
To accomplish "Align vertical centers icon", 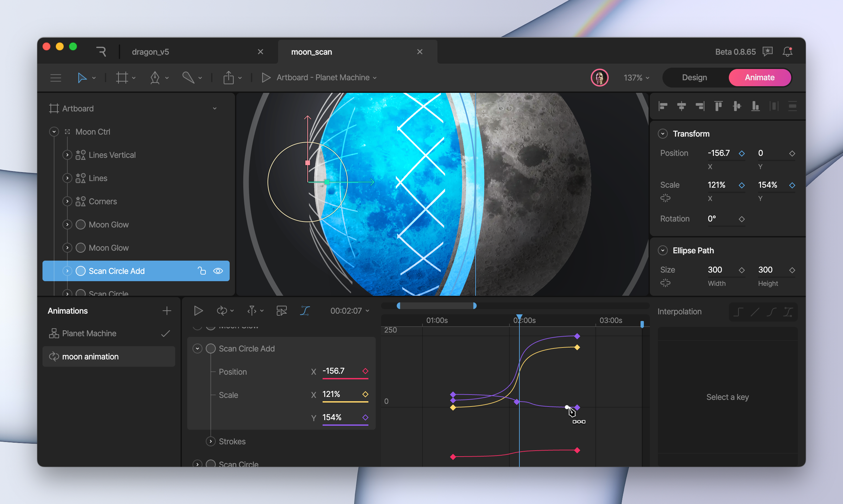I will pos(737,106).
